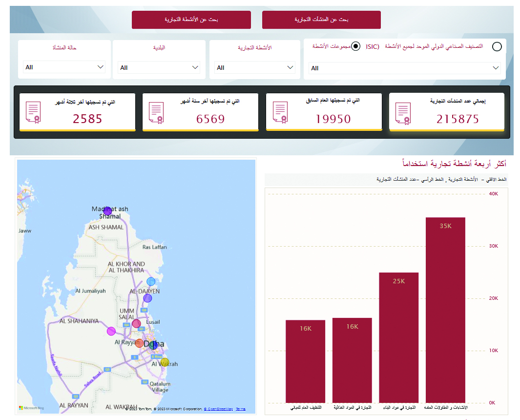Click the بحث عن الأنشطة التجارية button
Viewport: 520px width, 420px height.
click(x=191, y=20)
